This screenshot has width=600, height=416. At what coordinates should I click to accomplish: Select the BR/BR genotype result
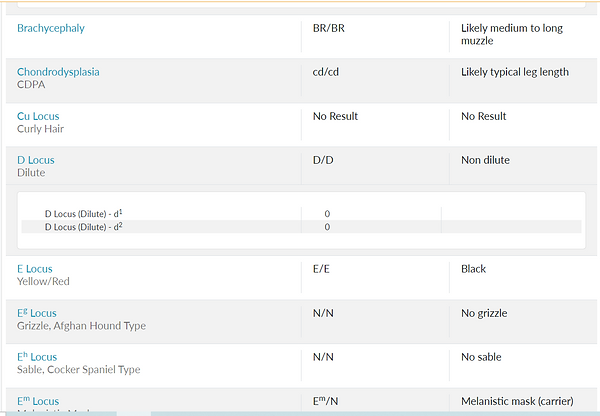329,28
